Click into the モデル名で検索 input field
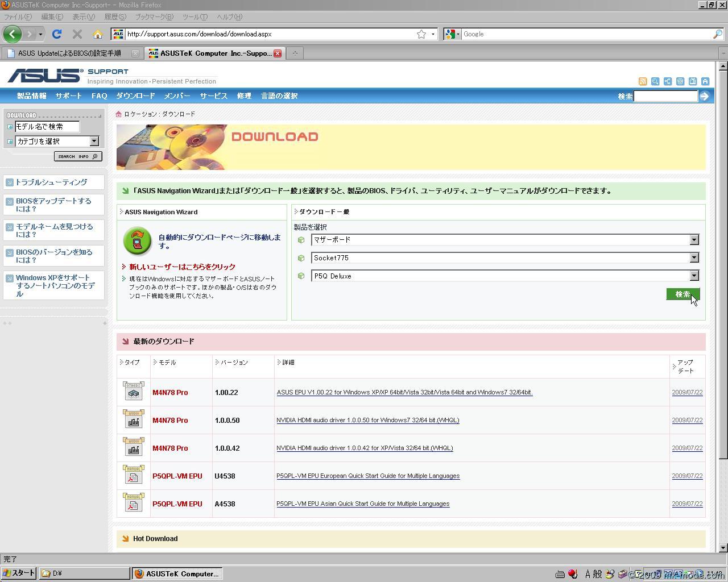This screenshot has height=582, width=728. click(47, 127)
